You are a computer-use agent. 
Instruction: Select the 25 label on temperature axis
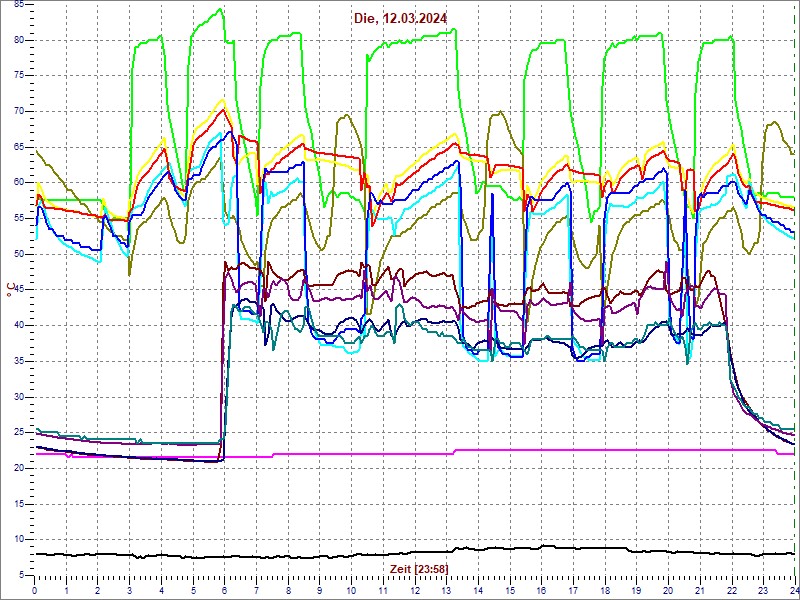(x=19, y=432)
